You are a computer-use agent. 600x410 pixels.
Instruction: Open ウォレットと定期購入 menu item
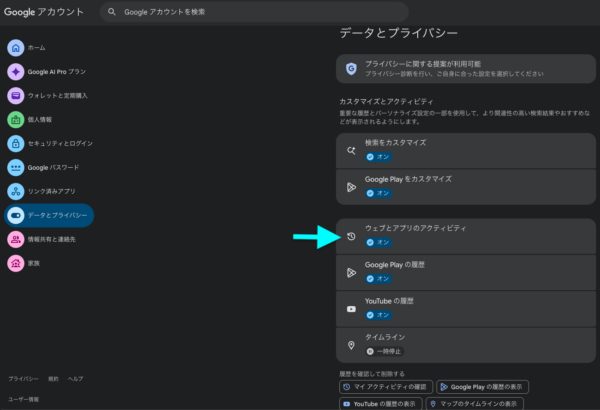[x=47, y=96]
